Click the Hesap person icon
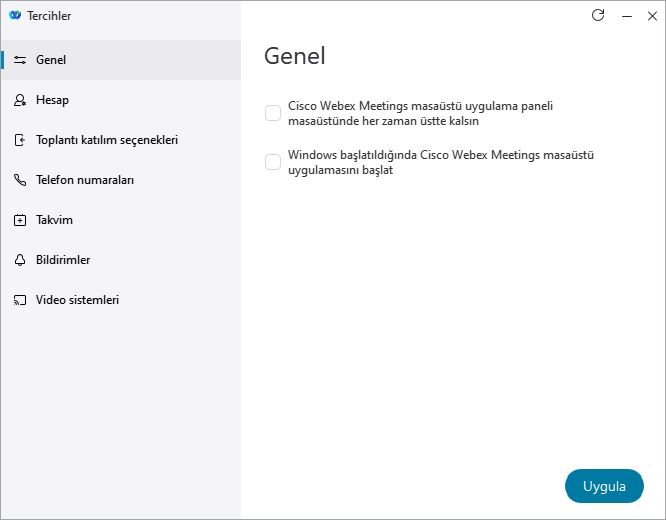 click(20, 100)
